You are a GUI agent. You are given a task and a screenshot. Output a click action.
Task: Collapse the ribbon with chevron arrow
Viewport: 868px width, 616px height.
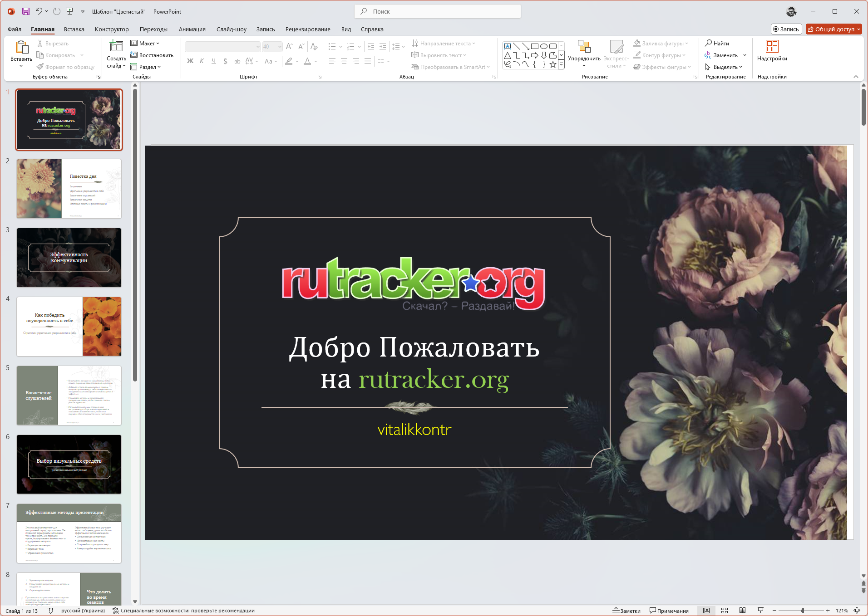(x=856, y=77)
